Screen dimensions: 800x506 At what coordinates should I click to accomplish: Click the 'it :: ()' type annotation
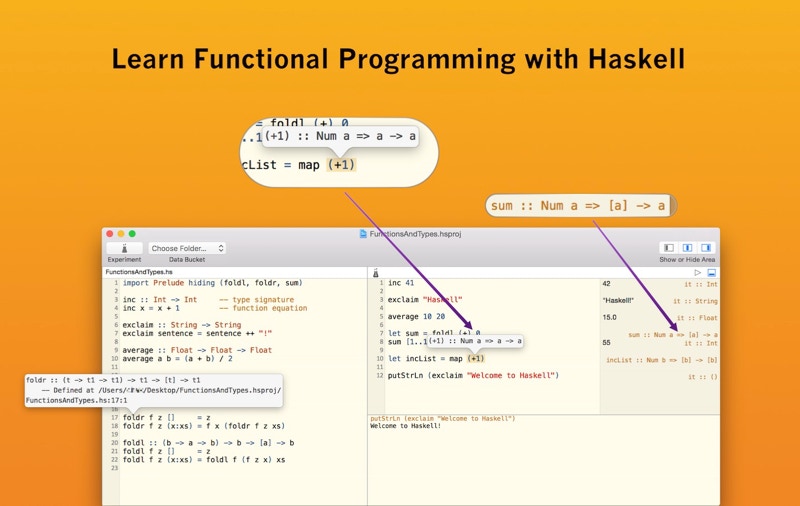pyautogui.click(x=703, y=377)
